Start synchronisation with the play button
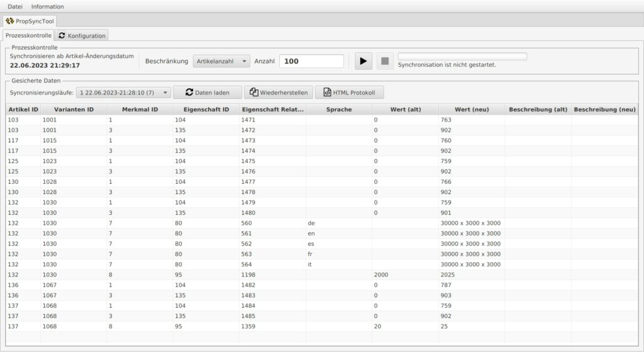This screenshot has width=644, height=352. 363,61
